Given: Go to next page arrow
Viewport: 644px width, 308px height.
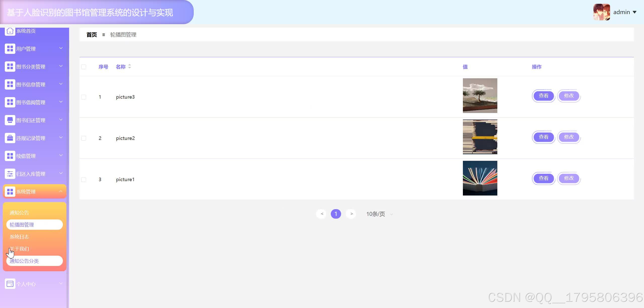Looking at the screenshot, I should [x=351, y=214].
